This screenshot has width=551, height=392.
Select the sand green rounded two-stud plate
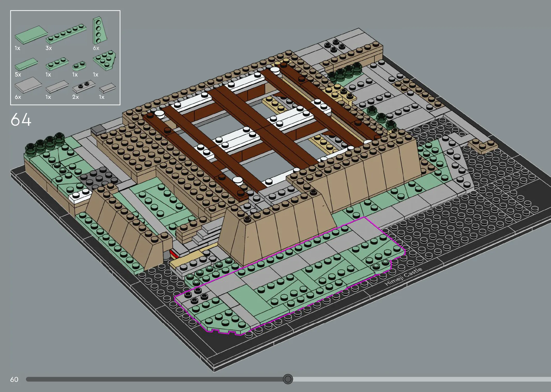click(79, 66)
